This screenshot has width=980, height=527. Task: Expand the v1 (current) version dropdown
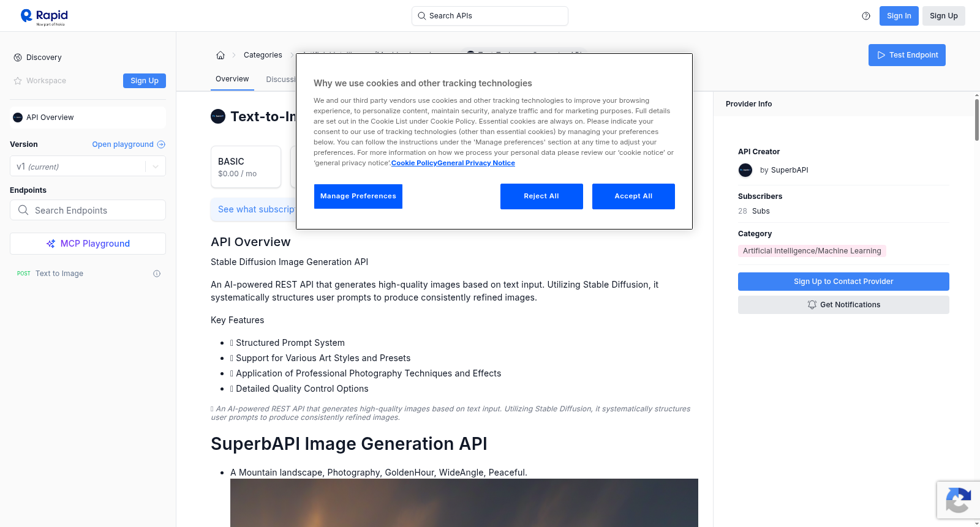coord(88,166)
